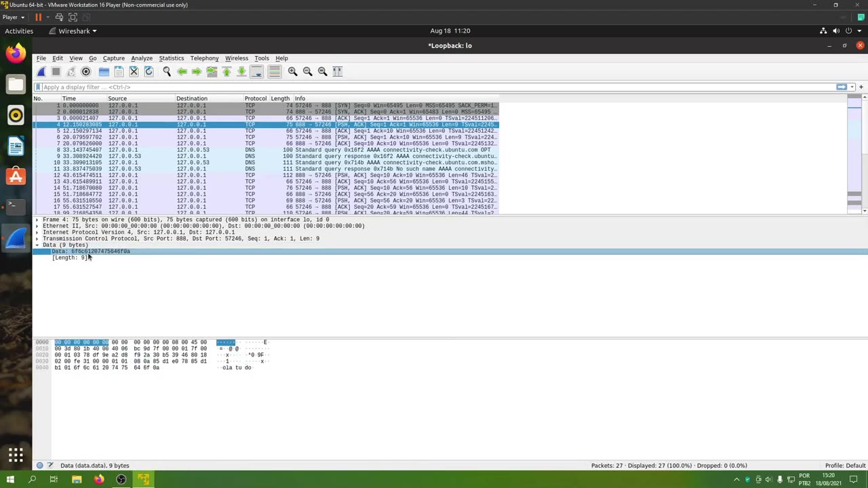The height and width of the screenshot is (488, 868).
Task: Select packet 8 DNS query row
Action: 266,150
